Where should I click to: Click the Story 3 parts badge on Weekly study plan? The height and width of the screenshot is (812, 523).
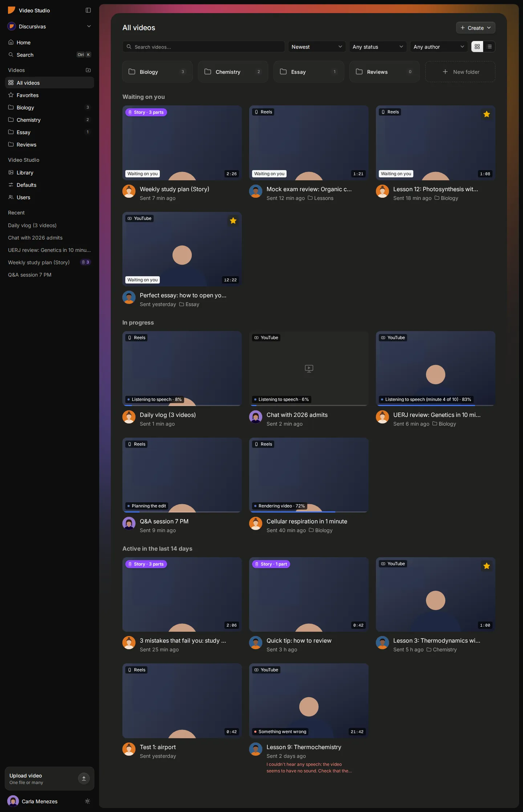point(146,112)
